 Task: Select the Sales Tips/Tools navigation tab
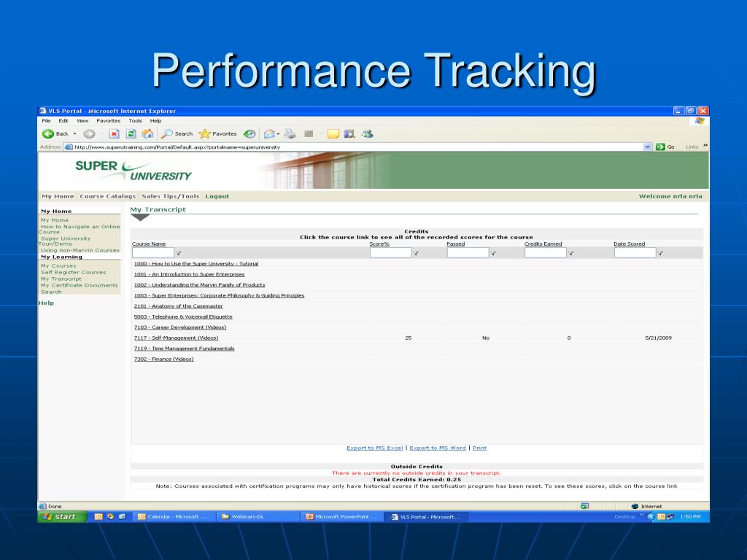click(x=171, y=196)
